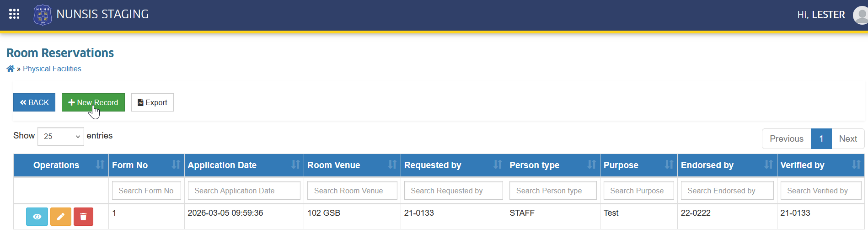The image size is (868, 234).
Task: Sort by the Requested by column arrows
Action: tap(498, 165)
